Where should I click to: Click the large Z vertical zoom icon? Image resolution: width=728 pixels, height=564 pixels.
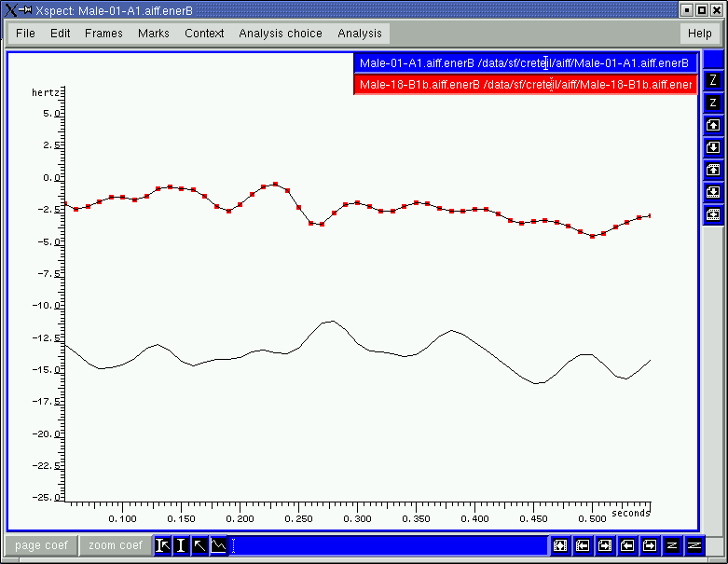point(713,80)
